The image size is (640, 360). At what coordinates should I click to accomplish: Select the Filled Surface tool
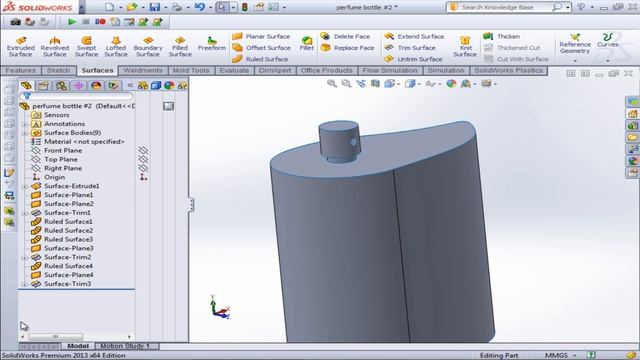coord(180,46)
